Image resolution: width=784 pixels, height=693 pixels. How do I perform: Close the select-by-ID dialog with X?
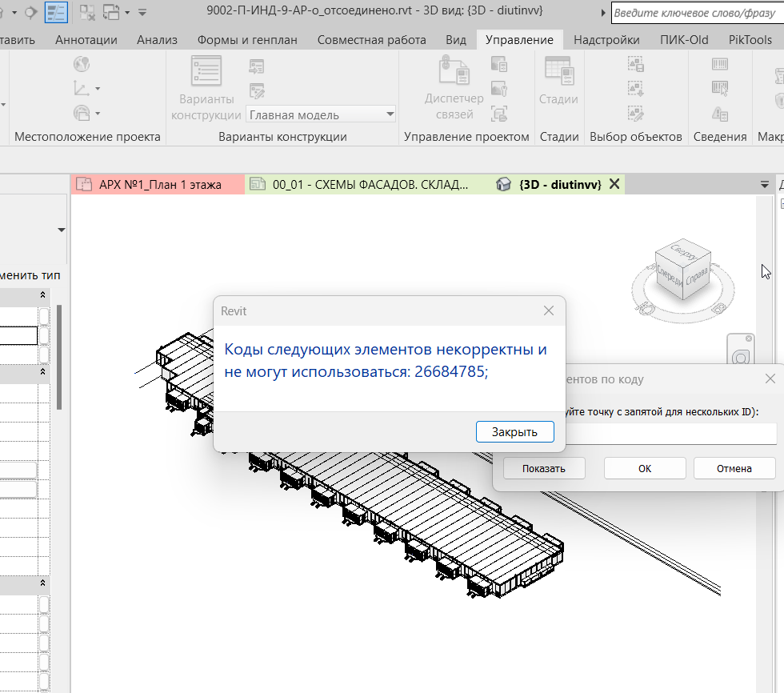770,379
